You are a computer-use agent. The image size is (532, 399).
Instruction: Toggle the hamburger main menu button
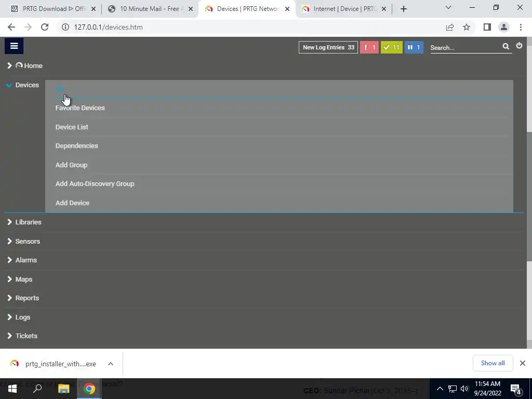point(14,46)
